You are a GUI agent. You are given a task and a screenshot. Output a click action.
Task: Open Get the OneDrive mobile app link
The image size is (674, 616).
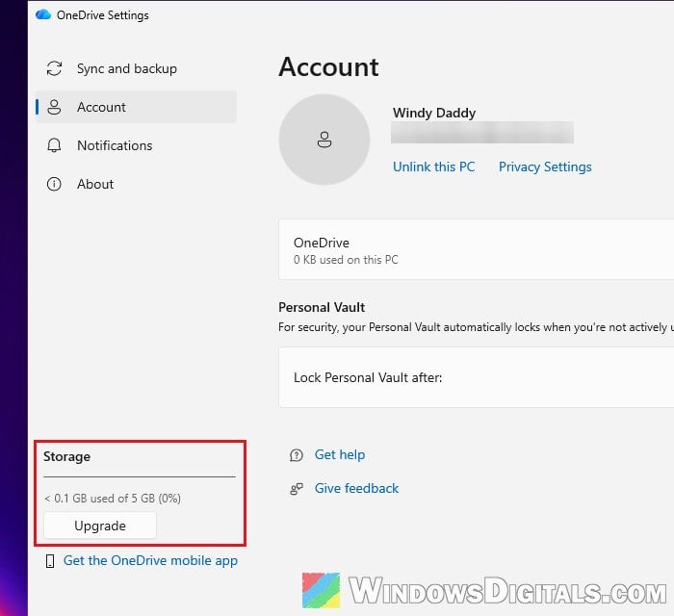[x=150, y=560]
